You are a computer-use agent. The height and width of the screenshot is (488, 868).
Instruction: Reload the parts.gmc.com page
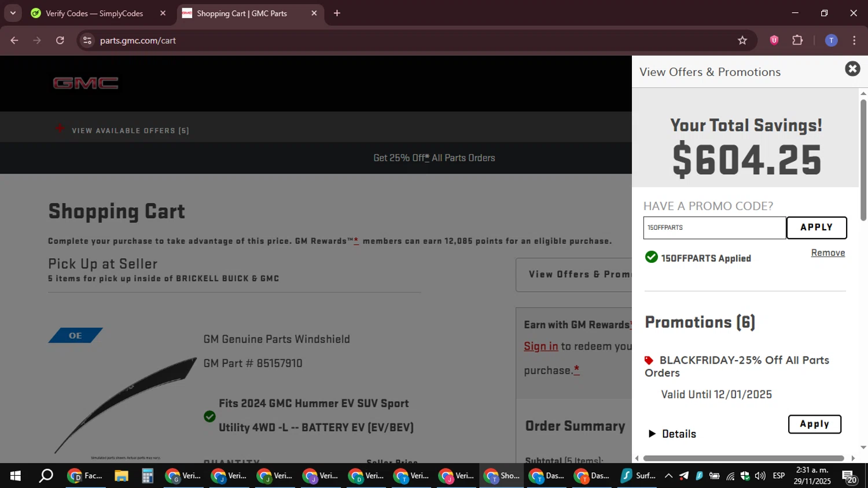click(60, 41)
